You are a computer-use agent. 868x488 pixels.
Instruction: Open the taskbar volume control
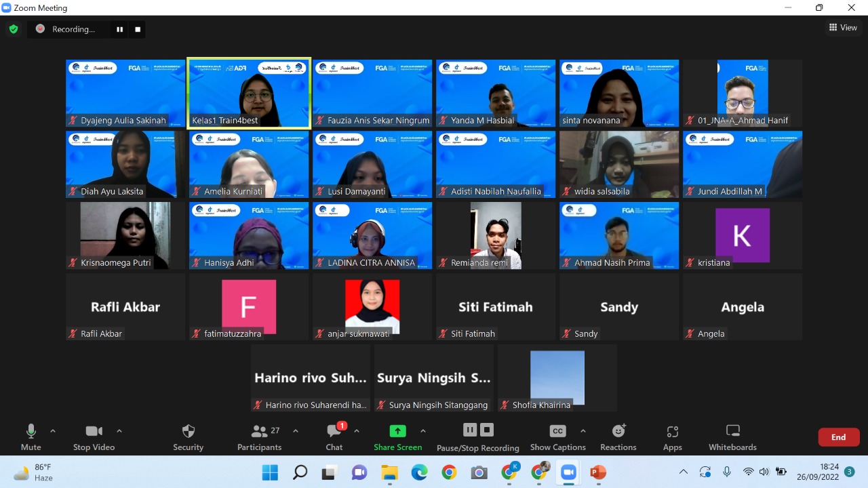tap(764, 472)
